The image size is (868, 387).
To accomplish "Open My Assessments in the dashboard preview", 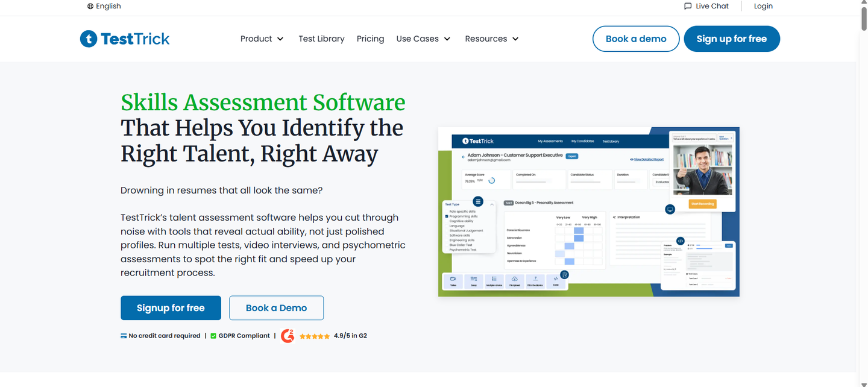I will (550, 141).
